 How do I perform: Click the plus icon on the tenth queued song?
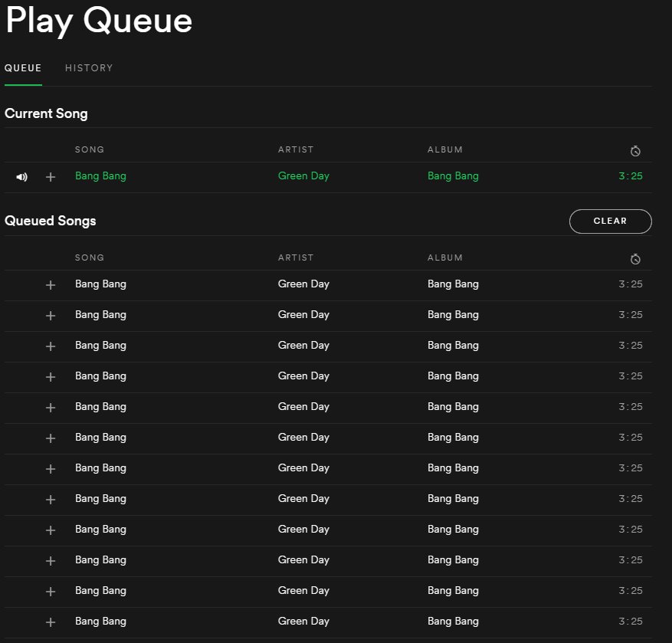click(x=51, y=561)
